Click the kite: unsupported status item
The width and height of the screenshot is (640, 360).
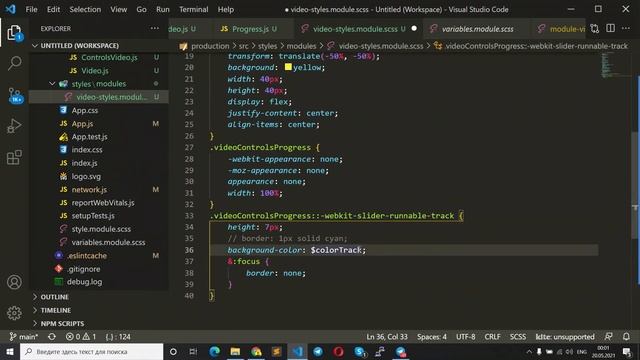point(565,337)
